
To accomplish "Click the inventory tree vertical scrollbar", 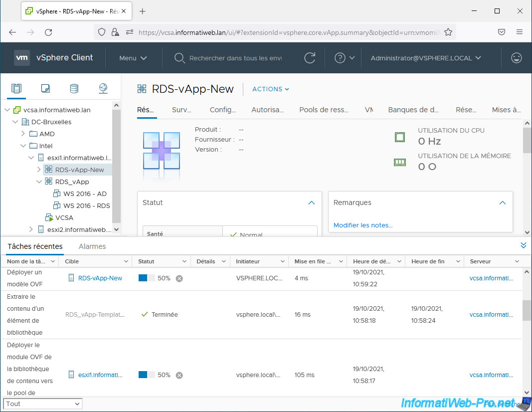I will click(x=116, y=167).
